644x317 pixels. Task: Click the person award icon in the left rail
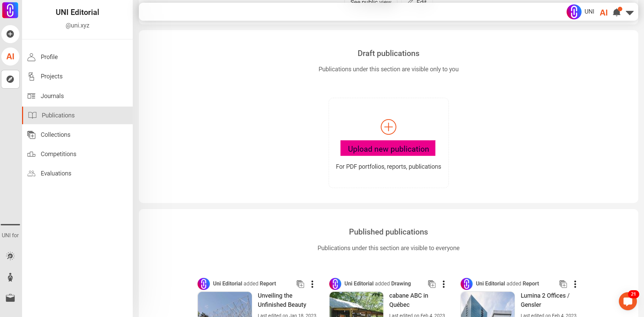point(10,277)
